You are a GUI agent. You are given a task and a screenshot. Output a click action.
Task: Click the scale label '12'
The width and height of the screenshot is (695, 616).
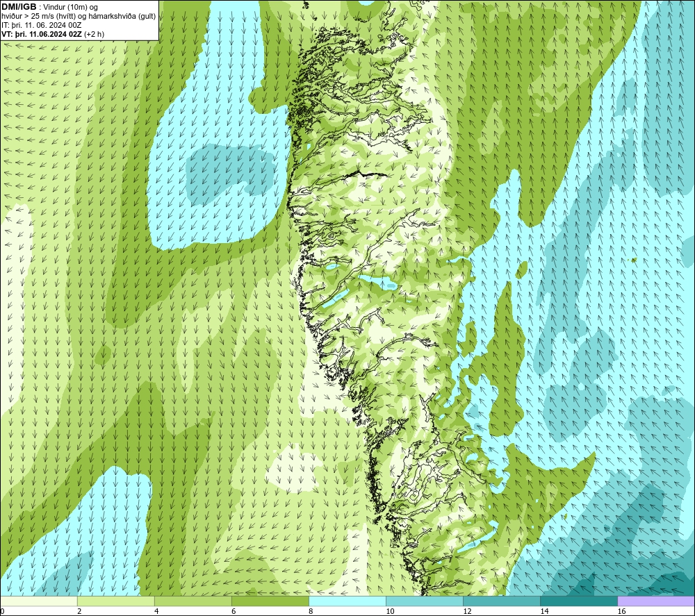pos(467,612)
